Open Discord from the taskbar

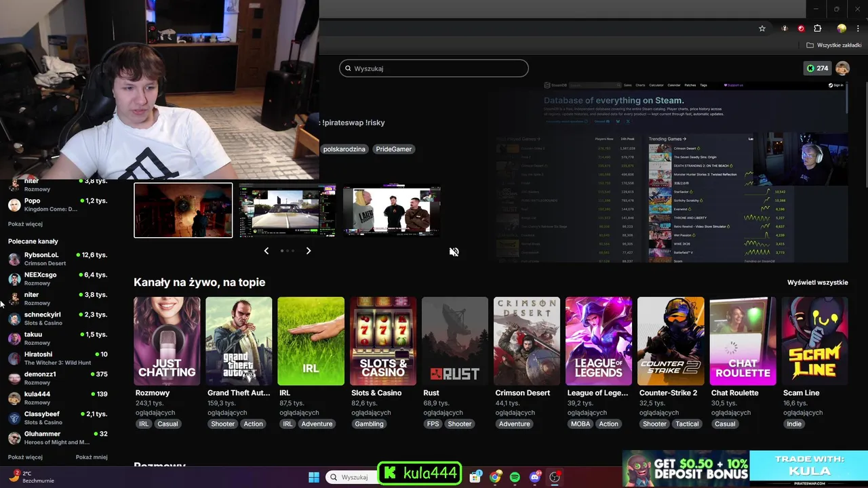point(534,477)
